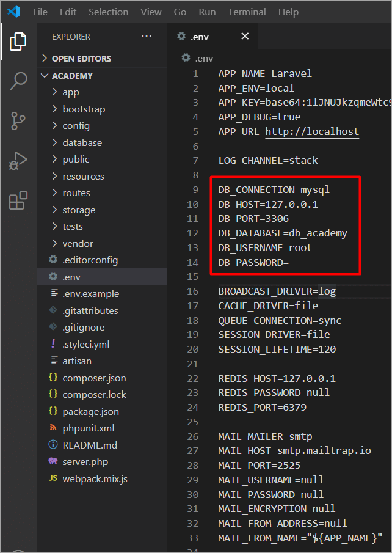The image size is (392, 553).
Task: Open the Source Control view
Action: [18, 122]
